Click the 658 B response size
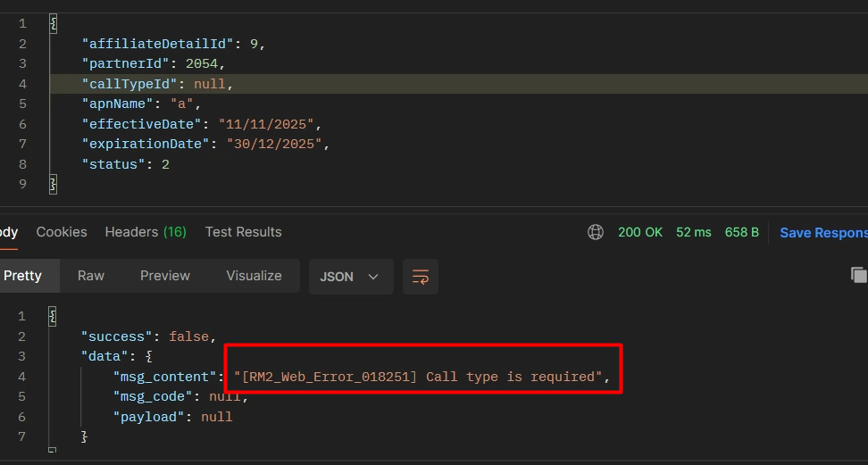 pos(742,232)
